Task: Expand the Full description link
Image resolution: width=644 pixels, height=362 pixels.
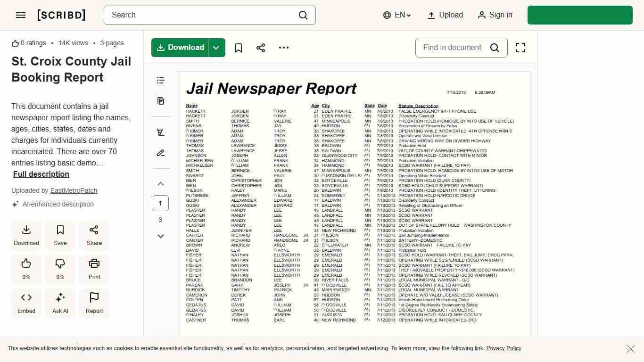Action: tap(41, 174)
